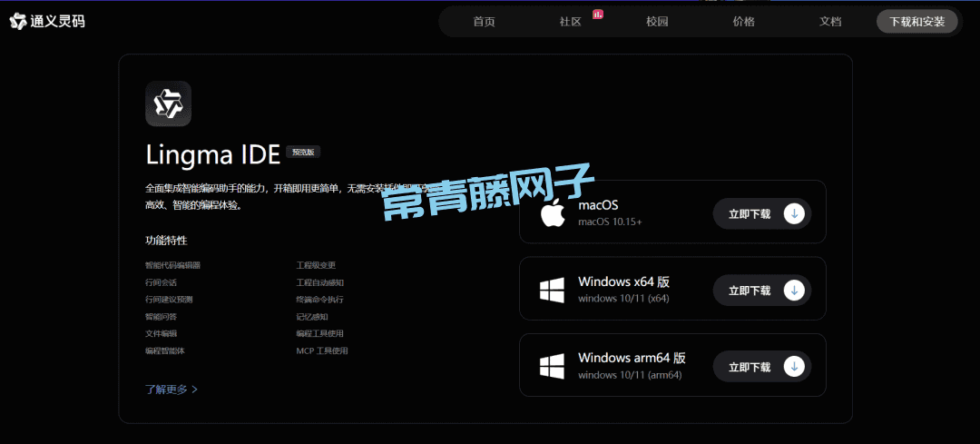Open the 社区 nav item
The image size is (980, 444).
tap(571, 22)
